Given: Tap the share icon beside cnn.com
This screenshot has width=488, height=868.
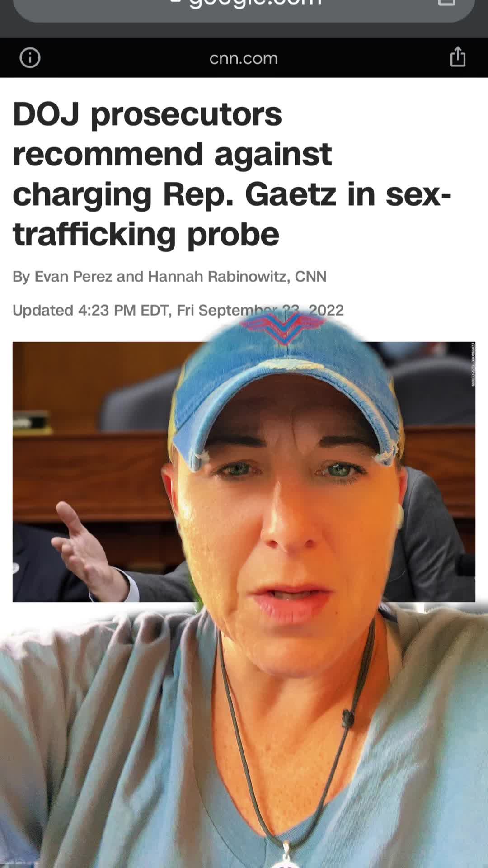Looking at the screenshot, I should [458, 57].
